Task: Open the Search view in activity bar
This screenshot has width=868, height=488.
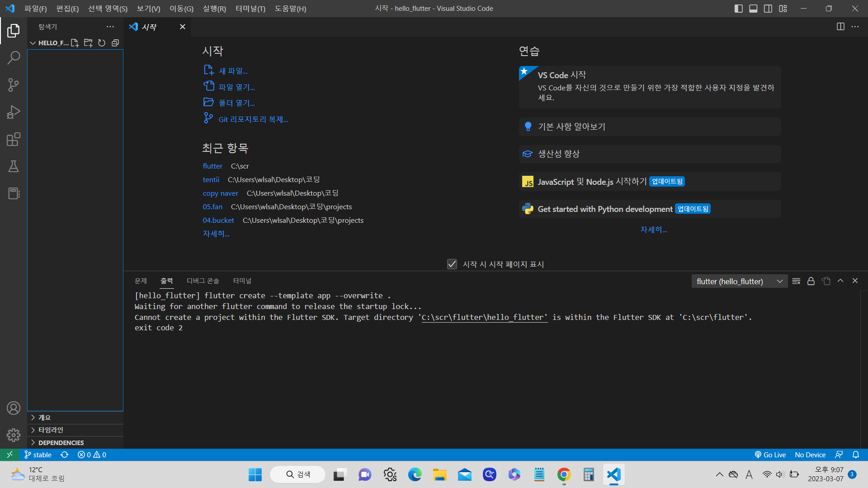Action: 14,58
